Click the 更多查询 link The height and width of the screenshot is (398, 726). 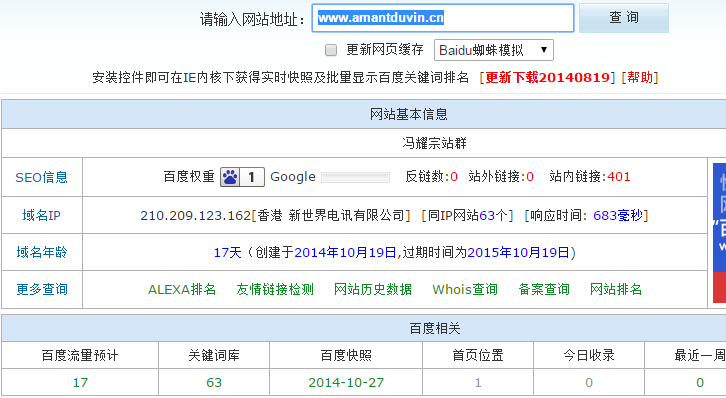click(x=42, y=289)
